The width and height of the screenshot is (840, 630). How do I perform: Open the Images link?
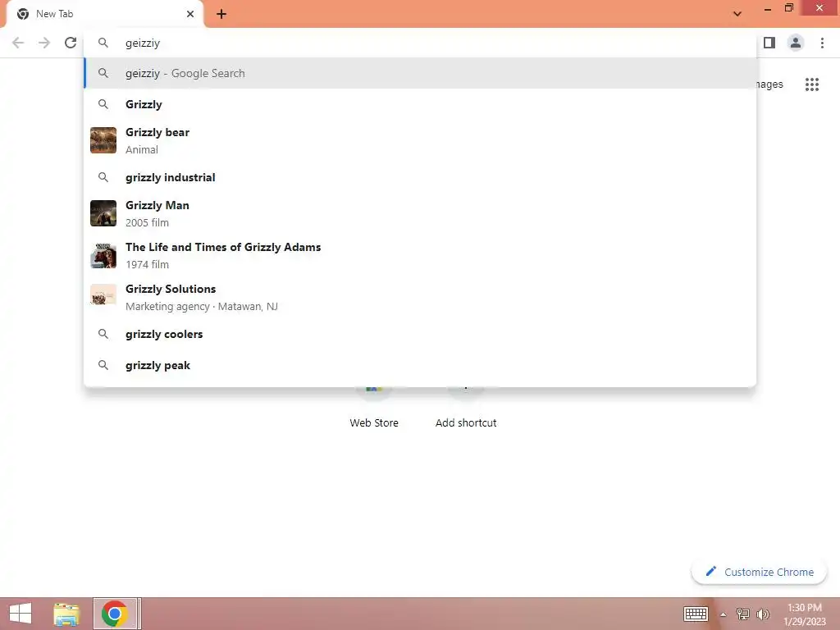coord(769,84)
